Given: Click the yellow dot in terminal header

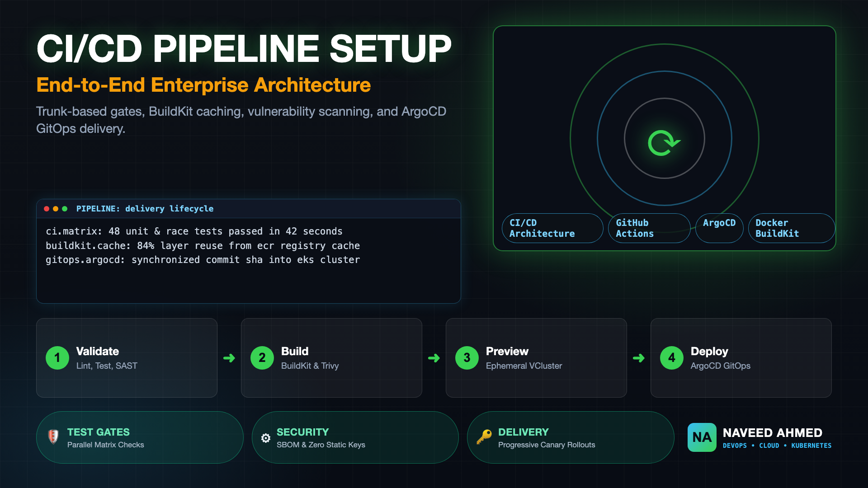Looking at the screenshot, I should pos(56,209).
